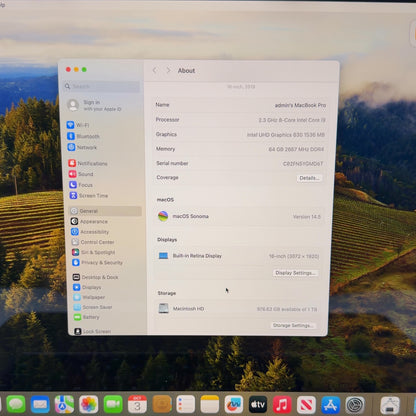Viewport: 416px width, 416px height.
Task: Click the Coverage Details... button
Action: pos(309,178)
